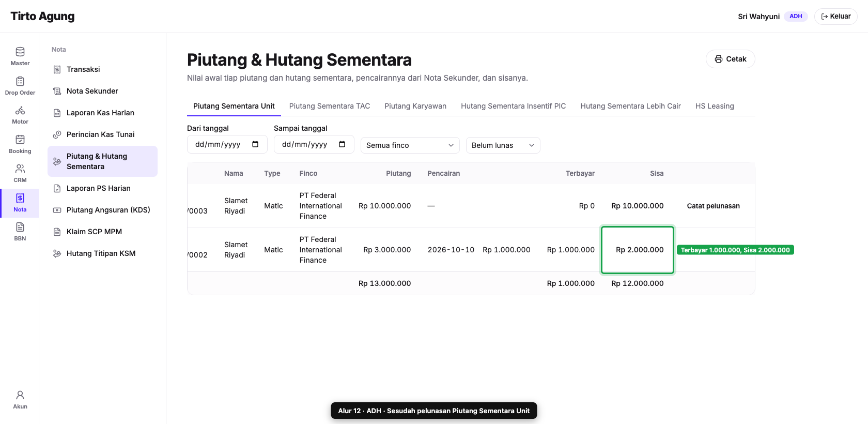Screen dimensions: 868x424
Task: Switch to Piutang Karyawan tab
Action: point(415,106)
